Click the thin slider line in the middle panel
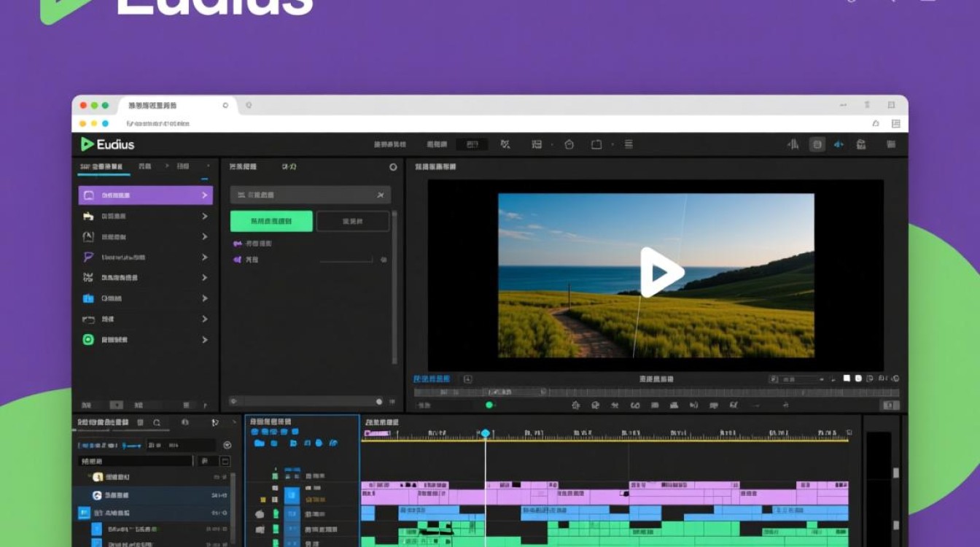This screenshot has width=980, height=547. tap(346, 260)
